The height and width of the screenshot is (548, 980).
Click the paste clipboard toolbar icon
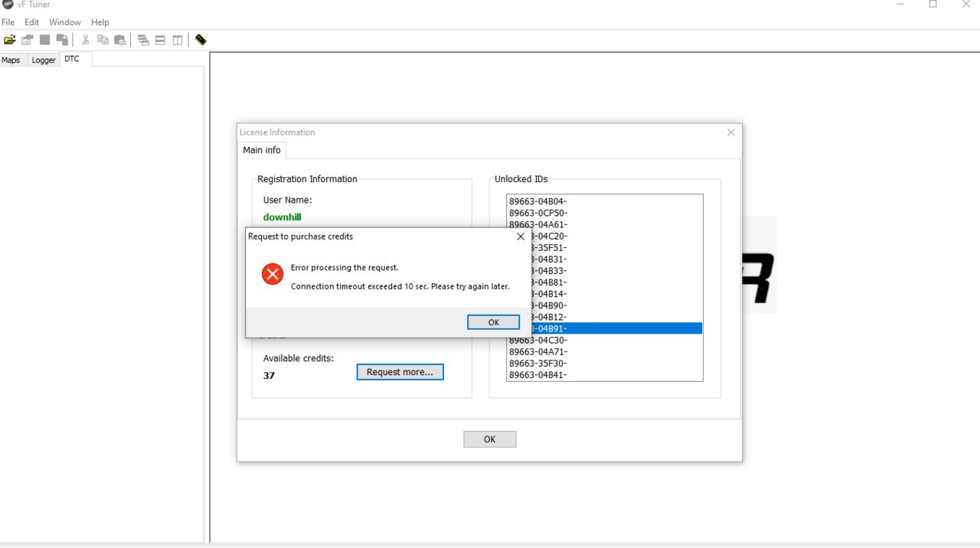[120, 40]
